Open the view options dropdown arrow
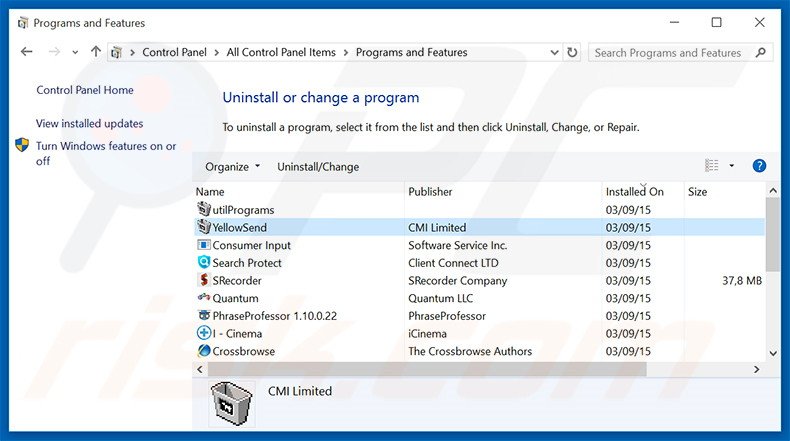Image resolution: width=790 pixels, height=441 pixels. tap(732, 165)
